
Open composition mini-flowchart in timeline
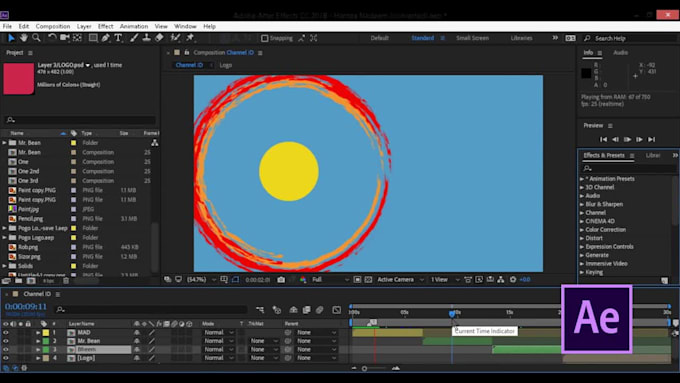coord(260,310)
